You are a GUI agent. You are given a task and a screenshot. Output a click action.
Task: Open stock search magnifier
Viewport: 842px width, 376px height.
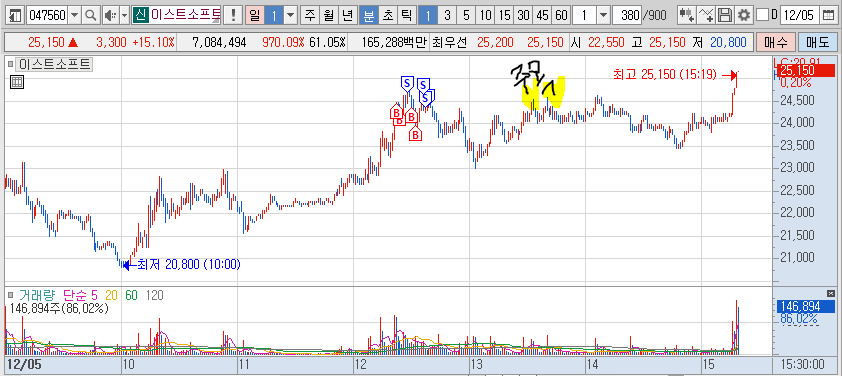pyautogui.click(x=90, y=15)
